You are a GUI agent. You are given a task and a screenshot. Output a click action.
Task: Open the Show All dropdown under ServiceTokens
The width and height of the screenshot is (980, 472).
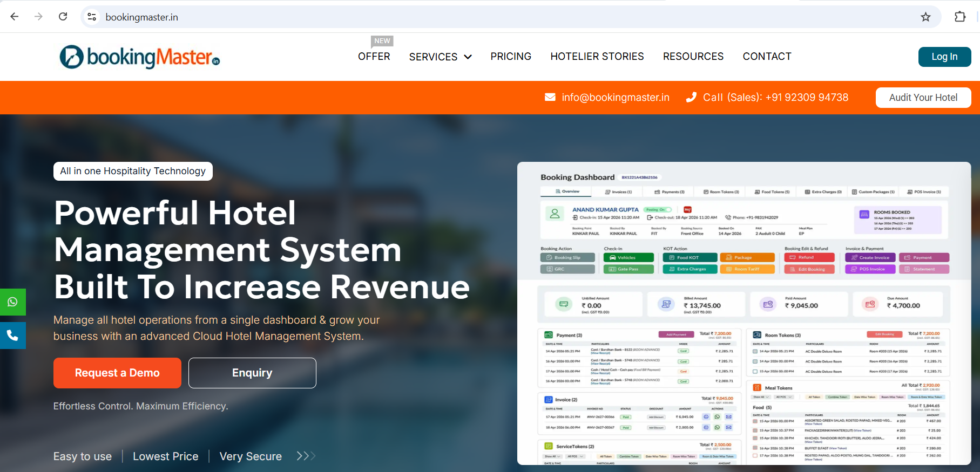click(x=552, y=456)
